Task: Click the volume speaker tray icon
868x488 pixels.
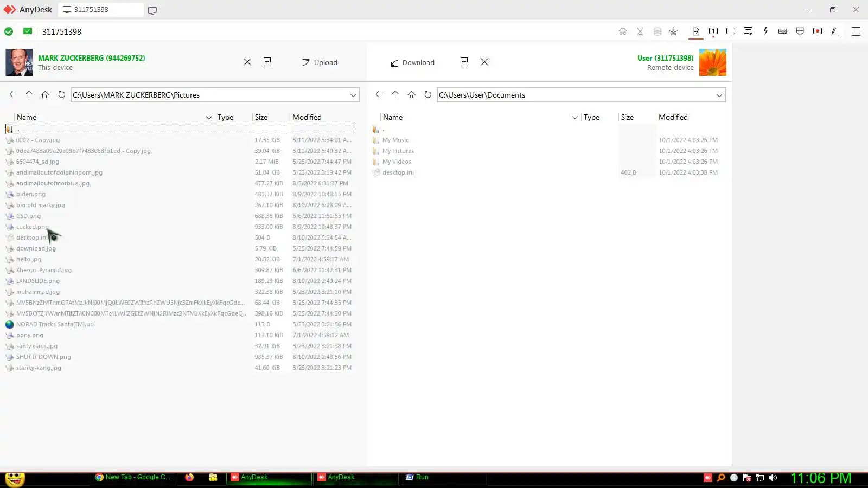Action: (773, 478)
